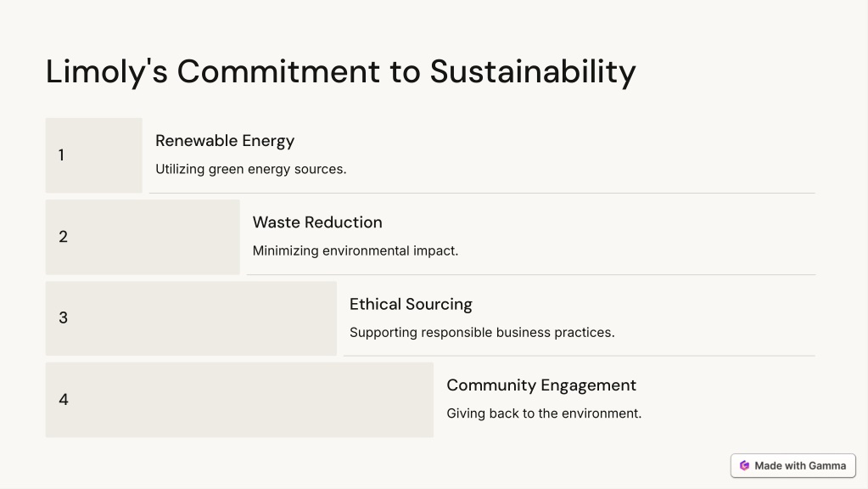Click the Ethical Sourcing heading
Screen dimensions: 868x489
click(x=411, y=304)
